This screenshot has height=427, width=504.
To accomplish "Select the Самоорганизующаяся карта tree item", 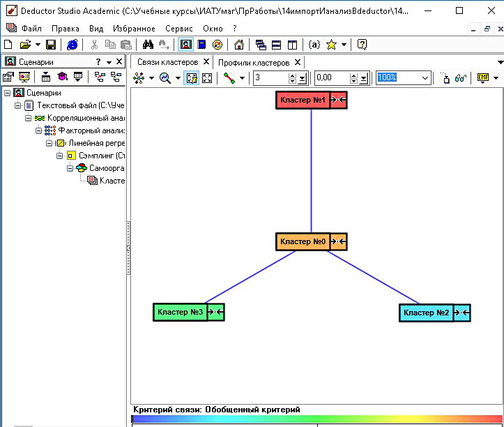I will click(100, 168).
